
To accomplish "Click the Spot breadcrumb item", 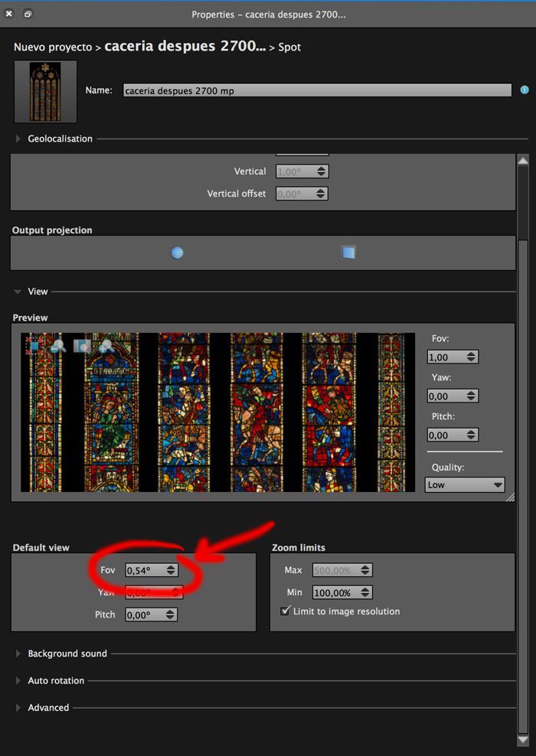I will (x=289, y=47).
